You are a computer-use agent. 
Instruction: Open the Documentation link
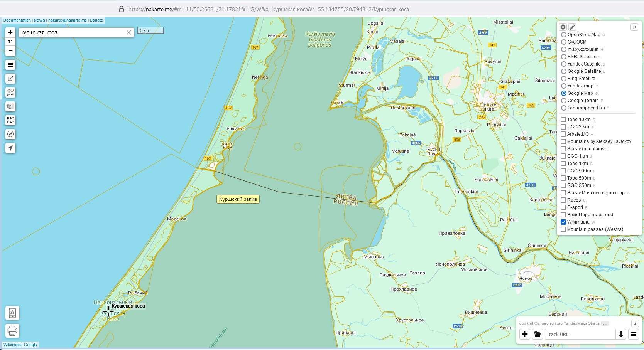coord(17,20)
